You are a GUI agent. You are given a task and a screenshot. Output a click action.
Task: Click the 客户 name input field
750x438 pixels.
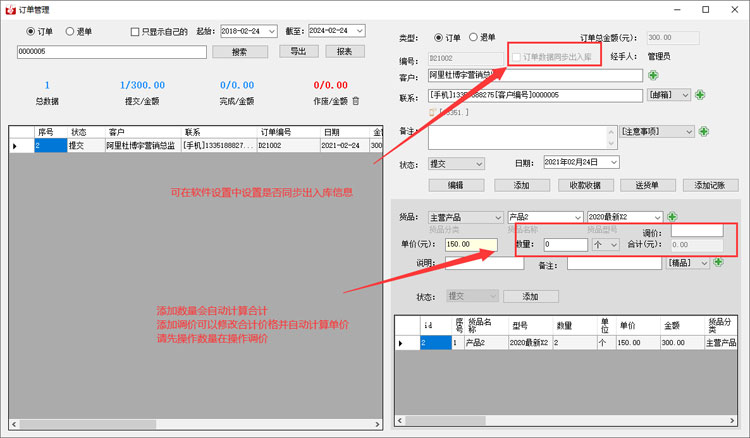[x=535, y=76]
